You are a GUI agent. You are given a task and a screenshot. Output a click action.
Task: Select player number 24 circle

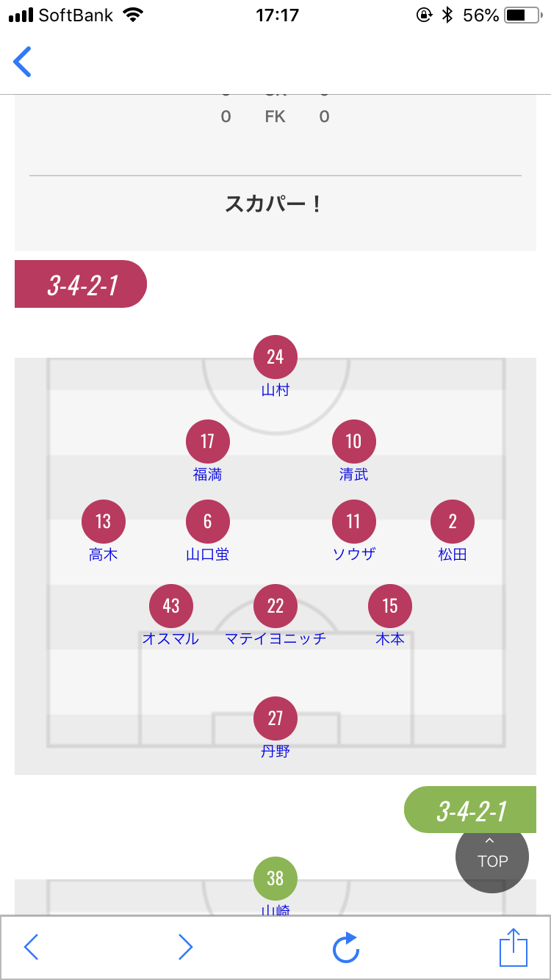click(275, 357)
